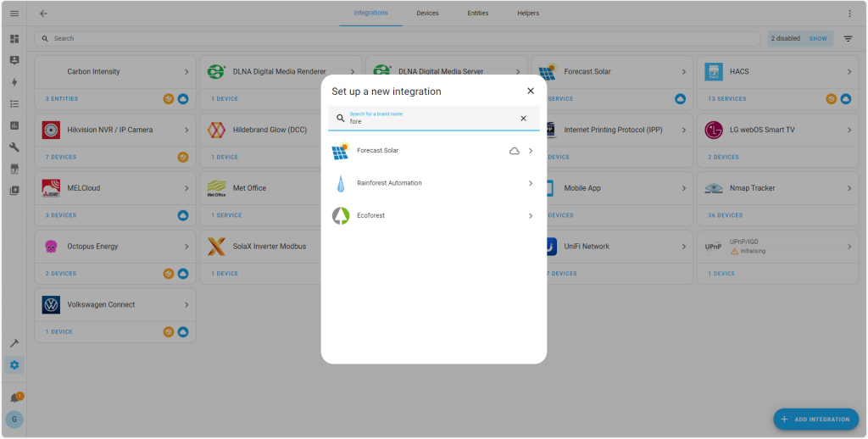Switch to the Integrations tab
The image size is (868, 439).
(371, 13)
